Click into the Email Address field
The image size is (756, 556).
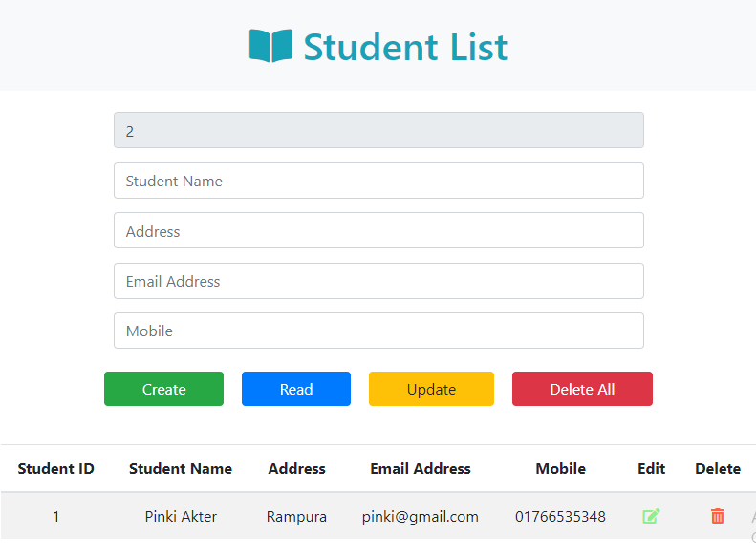pyautogui.click(x=378, y=281)
